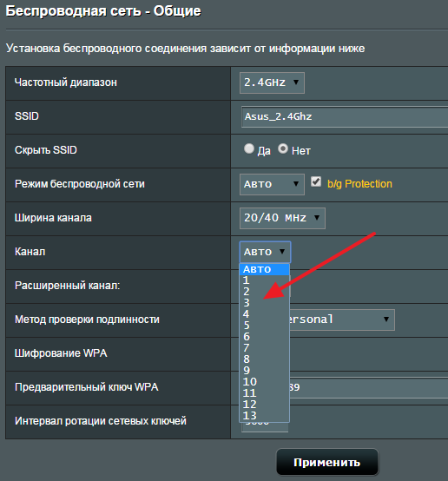This screenshot has width=448, height=481.
Task: Click the Частотный диапазон label
Action: click(x=66, y=82)
